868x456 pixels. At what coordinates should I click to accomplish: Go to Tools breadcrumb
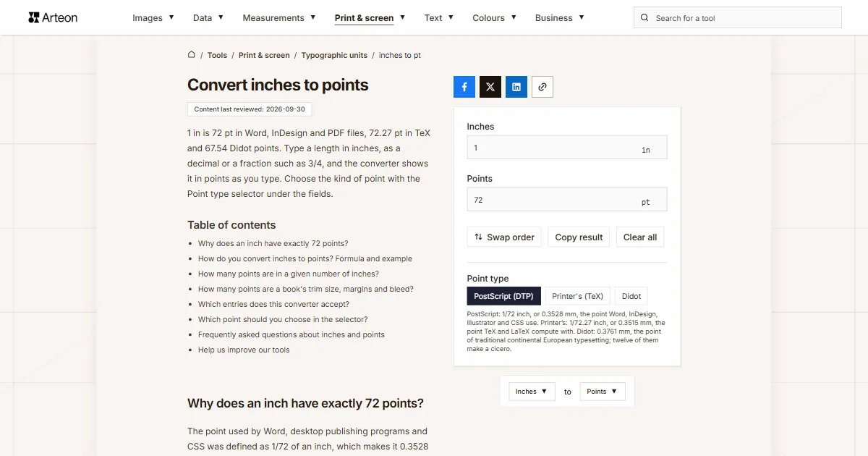(x=217, y=55)
